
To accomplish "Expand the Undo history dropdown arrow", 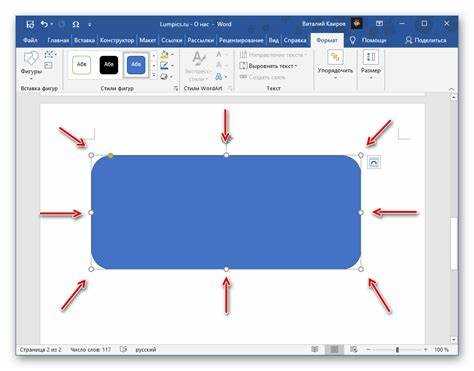I will (x=52, y=24).
